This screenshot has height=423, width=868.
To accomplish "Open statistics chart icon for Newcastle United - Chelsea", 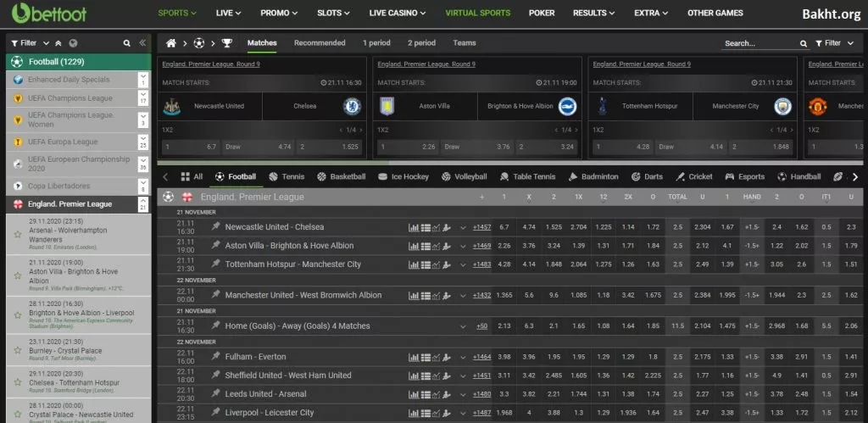I will click(x=414, y=227).
